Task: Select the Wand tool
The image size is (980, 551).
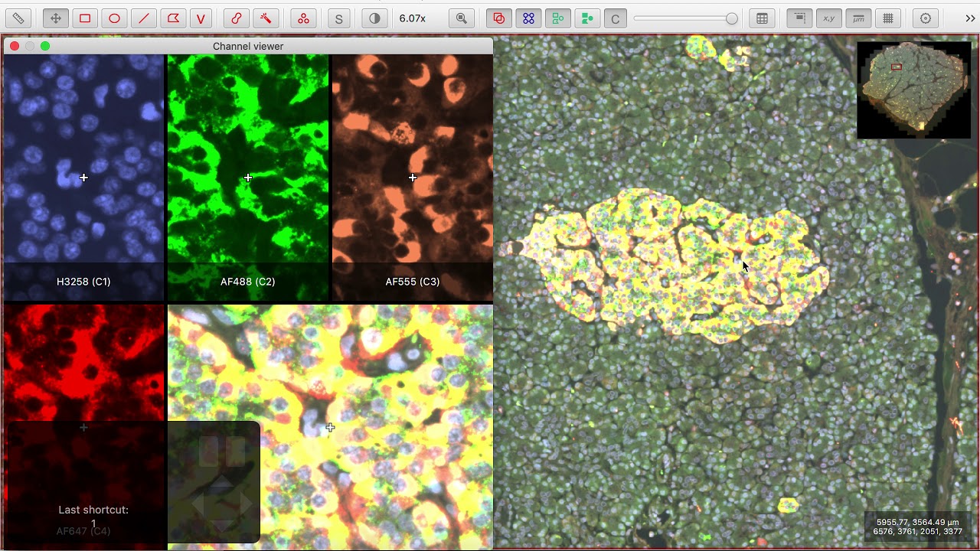Action: [266, 18]
